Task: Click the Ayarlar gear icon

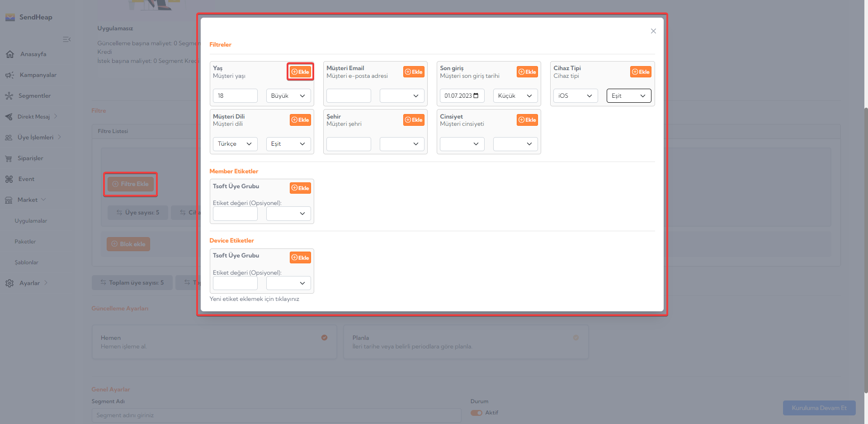Action: click(9, 283)
